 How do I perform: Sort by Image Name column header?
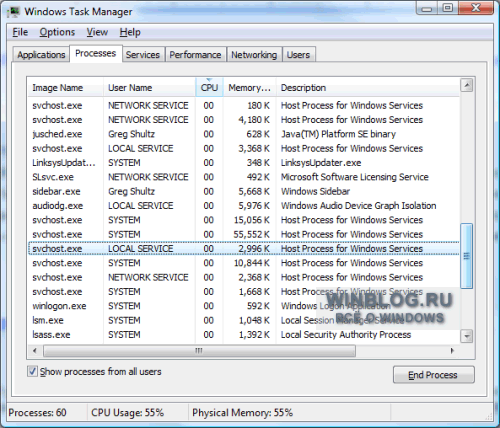coord(65,88)
